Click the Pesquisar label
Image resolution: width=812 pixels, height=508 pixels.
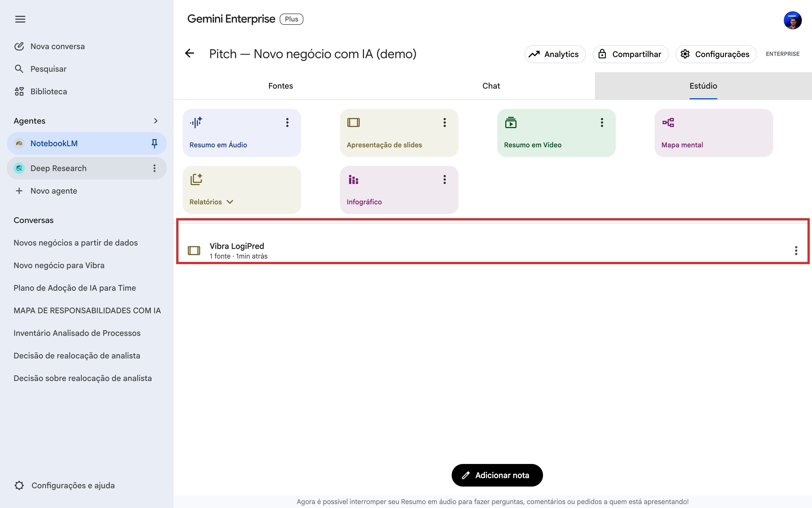[48, 69]
